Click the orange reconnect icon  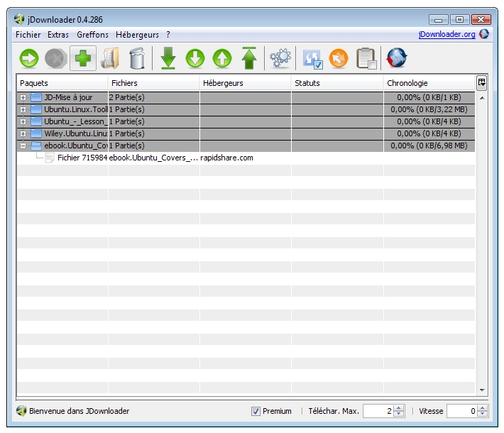coord(339,58)
